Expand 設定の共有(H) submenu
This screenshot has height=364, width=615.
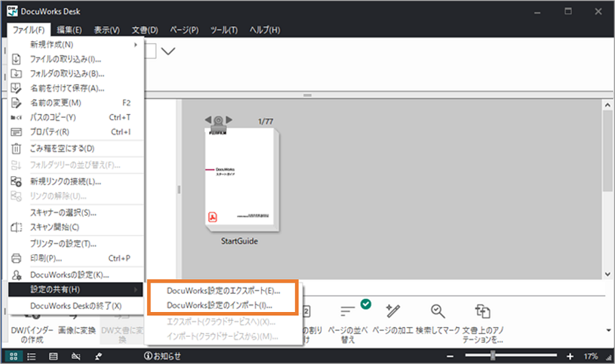tap(76, 290)
